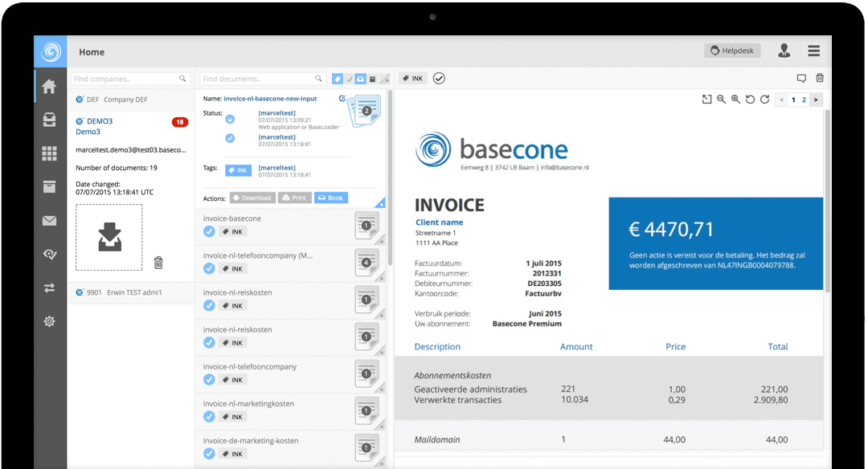The height and width of the screenshot is (469, 868).
Task: Click the zoom in magnifier in viewer
Action: coord(735,100)
